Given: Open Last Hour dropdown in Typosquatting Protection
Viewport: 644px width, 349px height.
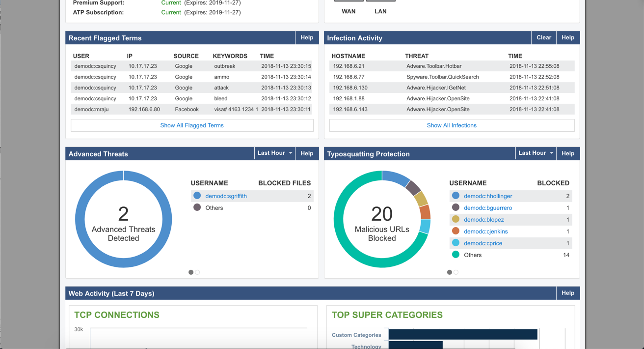Looking at the screenshot, I should 536,153.
